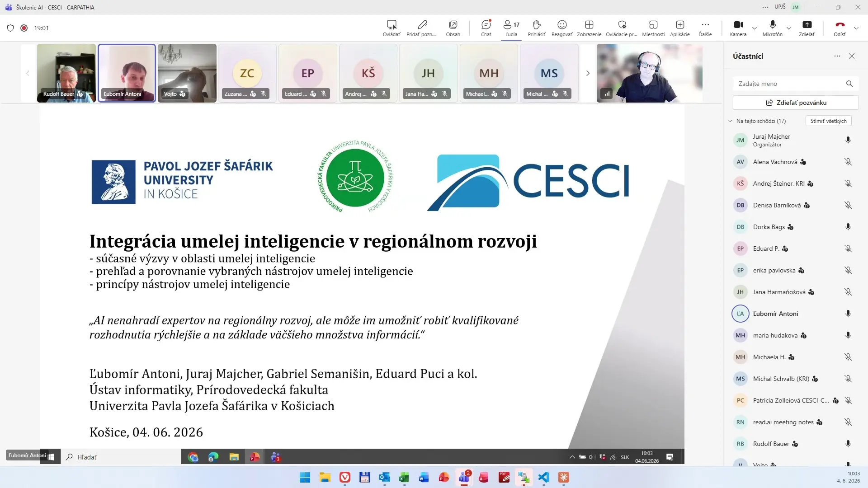Open Miestnosti breakout rooms
868x488 pixels.
pyautogui.click(x=653, y=28)
